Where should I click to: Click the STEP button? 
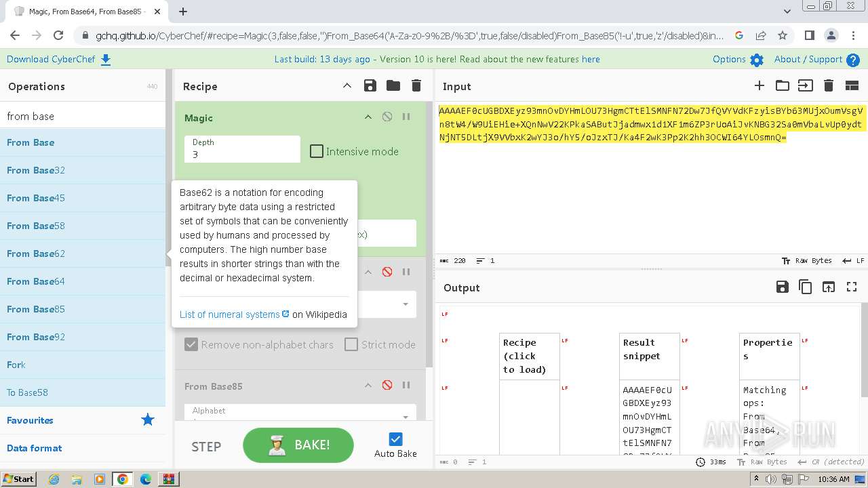[x=206, y=447]
